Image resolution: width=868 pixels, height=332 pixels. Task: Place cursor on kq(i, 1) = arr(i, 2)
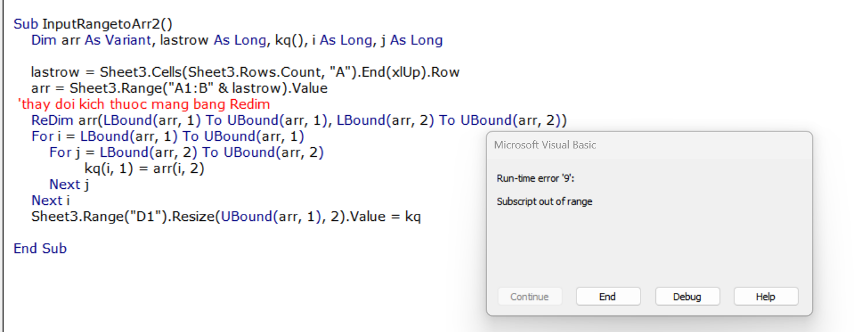click(x=144, y=169)
